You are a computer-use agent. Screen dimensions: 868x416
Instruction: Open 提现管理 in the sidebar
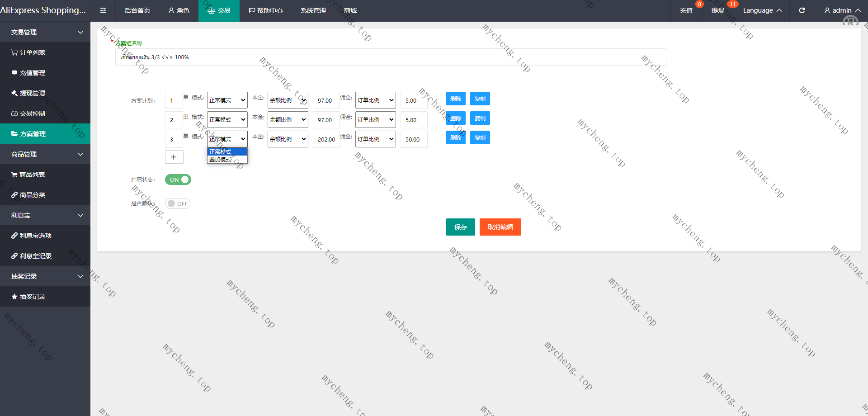[x=32, y=93]
